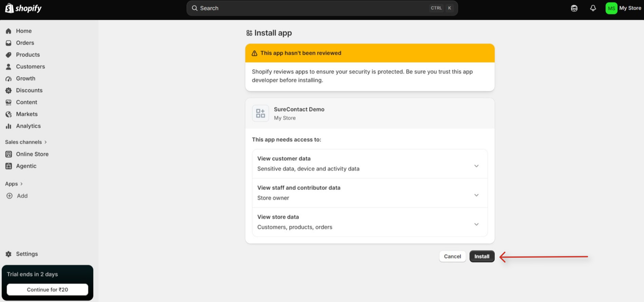The height and width of the screenshot is (302, 644).
Task: Click the Products tag icon
Action: 9,55
